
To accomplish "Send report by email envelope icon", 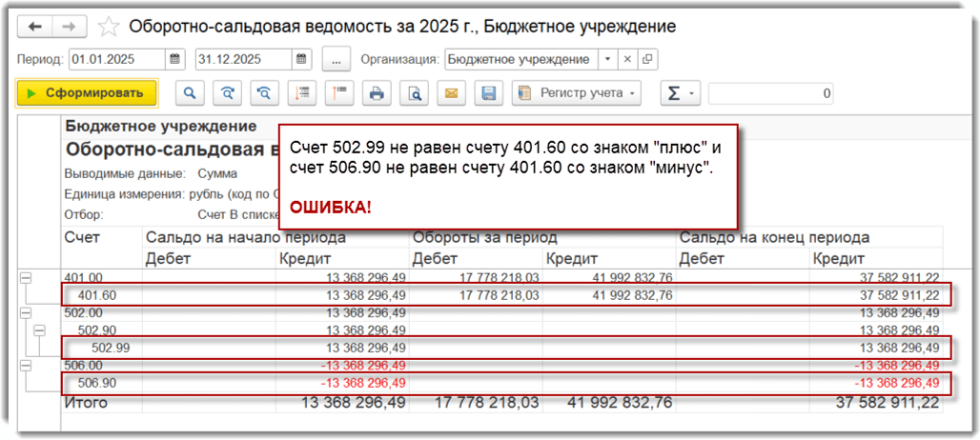I will pos(452,93).
